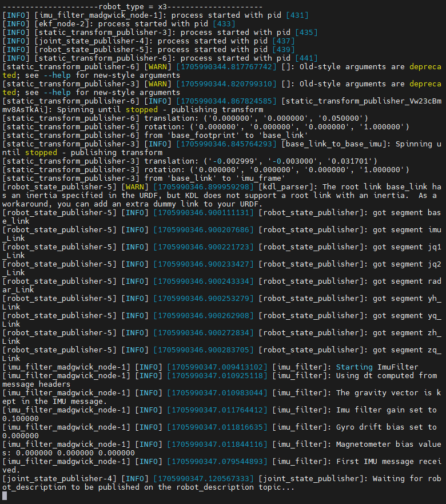Click the pid [441] value
446x504 pixels.
[306, 58]
